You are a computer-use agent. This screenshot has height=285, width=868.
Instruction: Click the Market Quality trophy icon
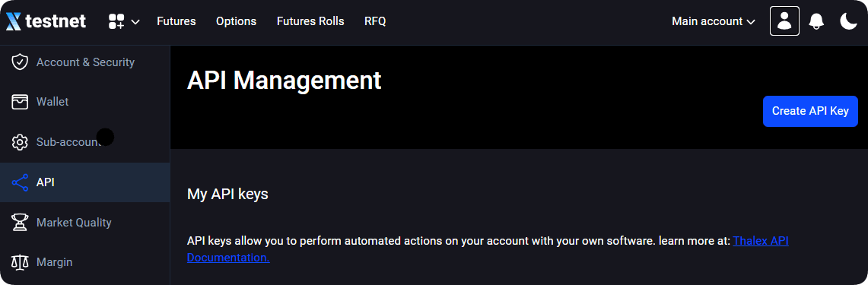tap(20, 223)
